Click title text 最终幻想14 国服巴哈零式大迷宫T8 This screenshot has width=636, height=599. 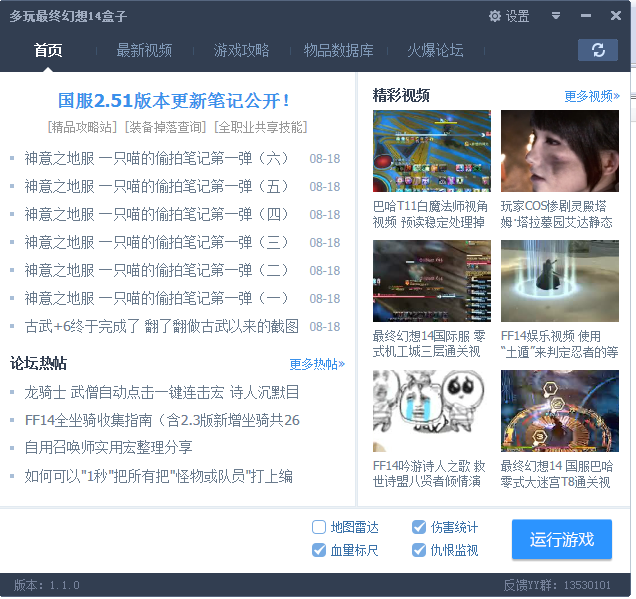pos(557,474)
